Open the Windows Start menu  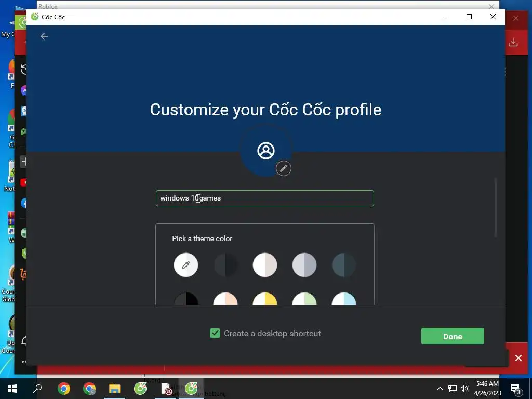(12, 389)
